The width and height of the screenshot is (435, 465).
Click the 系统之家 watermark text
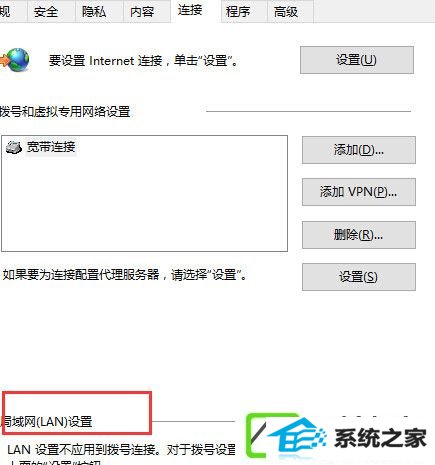[x=380, y=438]
